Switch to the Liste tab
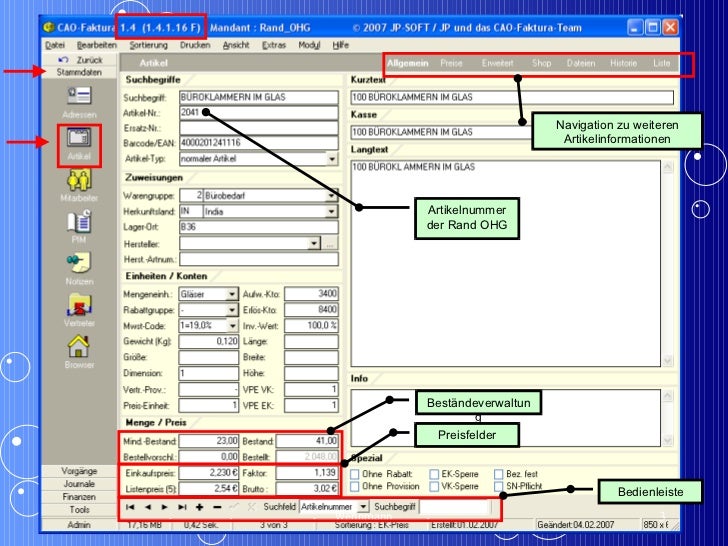Screen dimensions: 728x546 click(x=662, y=63)
